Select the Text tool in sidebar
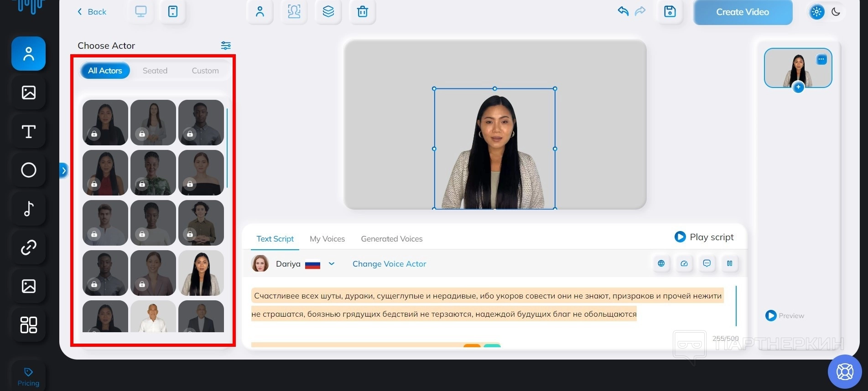 coord(28,132)
